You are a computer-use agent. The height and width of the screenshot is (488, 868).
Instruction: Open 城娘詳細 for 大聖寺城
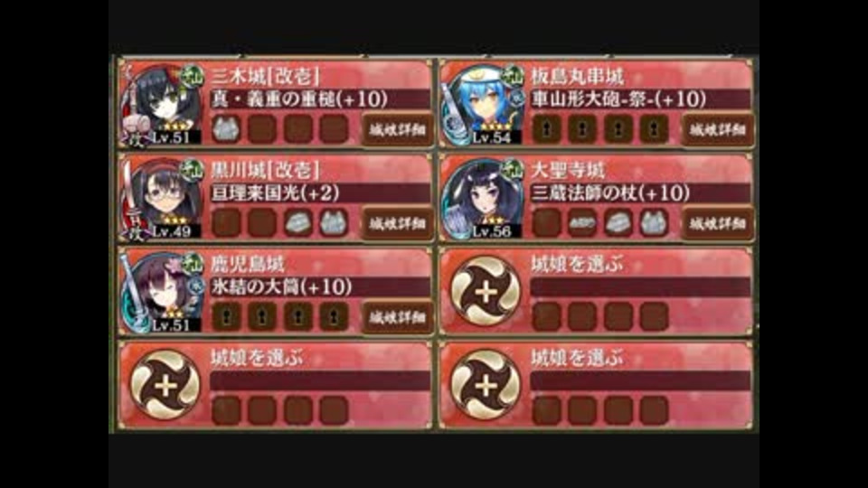coord(717,223)
